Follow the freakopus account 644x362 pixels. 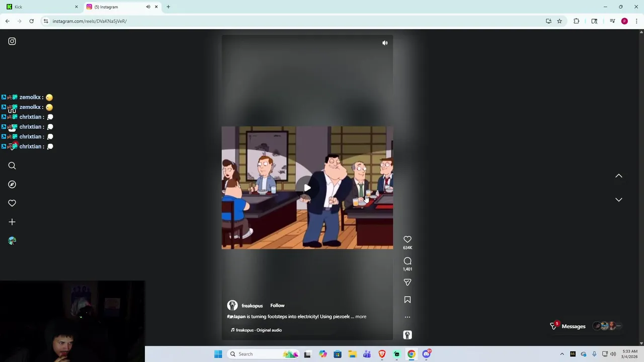coord(277,305)
